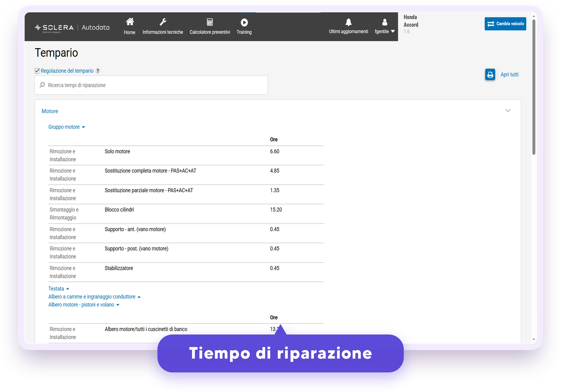Click the Solera Autodata logo
Screen dimensions: 561x392
coord(72,28)
